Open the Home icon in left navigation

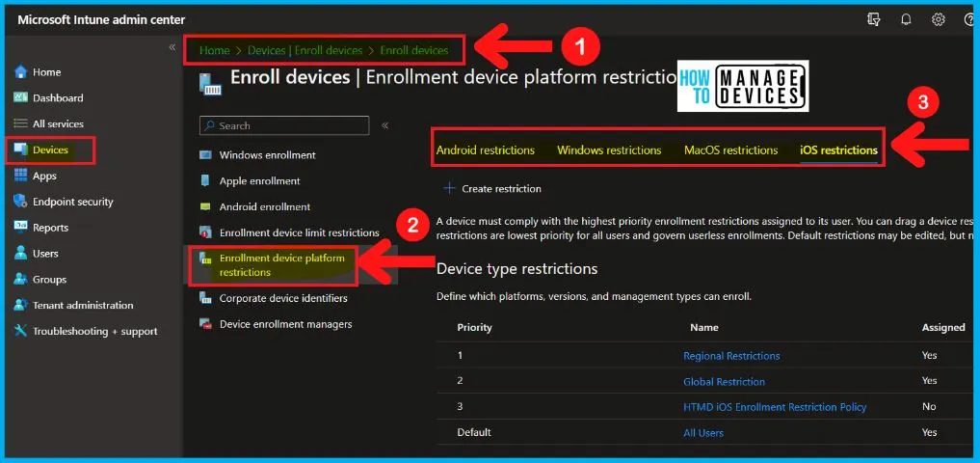[21, 72]
